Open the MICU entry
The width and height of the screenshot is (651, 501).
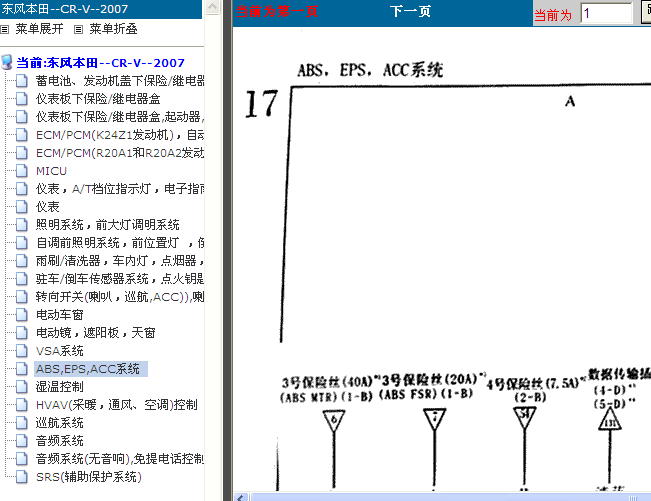51,171
